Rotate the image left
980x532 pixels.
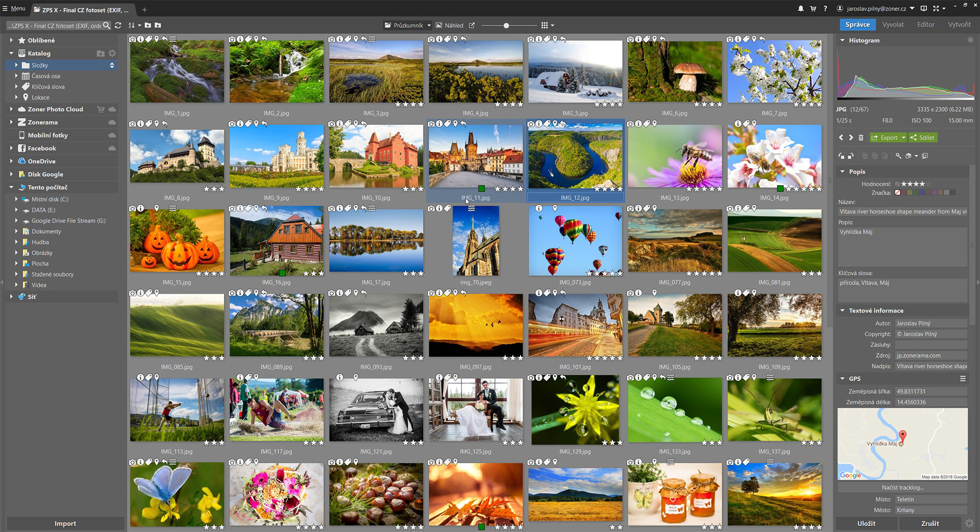click(841, 156)
